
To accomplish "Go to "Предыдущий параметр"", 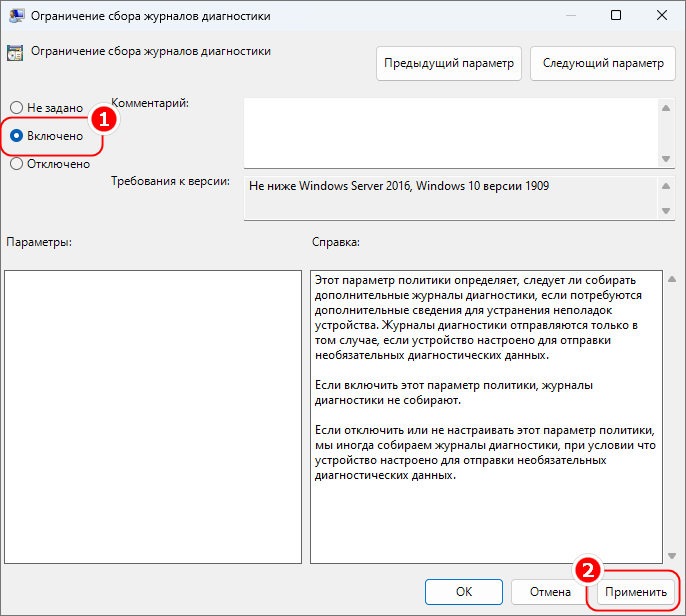I will pos(448,63).
